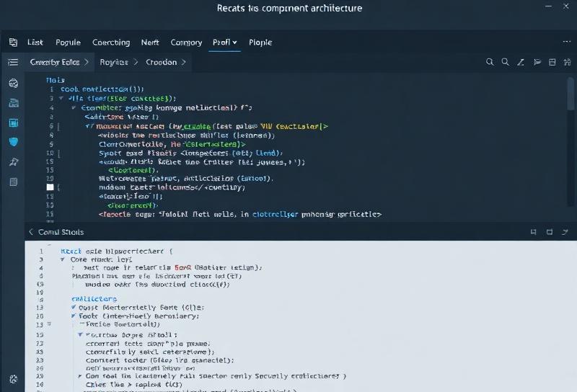Click the split layout panel icon in the toolbar
The height and width of the screenshot is (392, 577).
pos(552,62)
